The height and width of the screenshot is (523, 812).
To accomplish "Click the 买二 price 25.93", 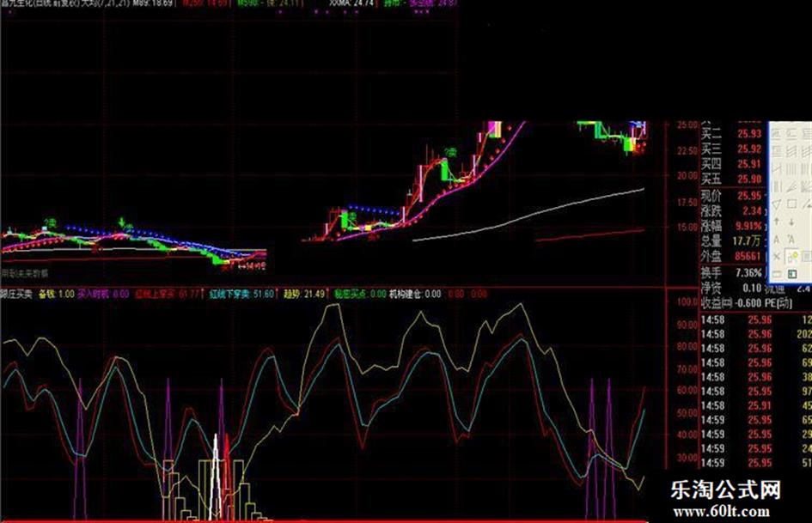I will [x=749, y=134].
